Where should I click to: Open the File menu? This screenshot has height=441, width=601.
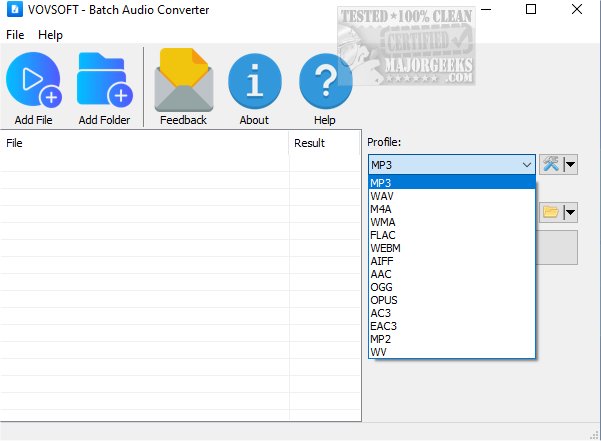pos(15,35)
